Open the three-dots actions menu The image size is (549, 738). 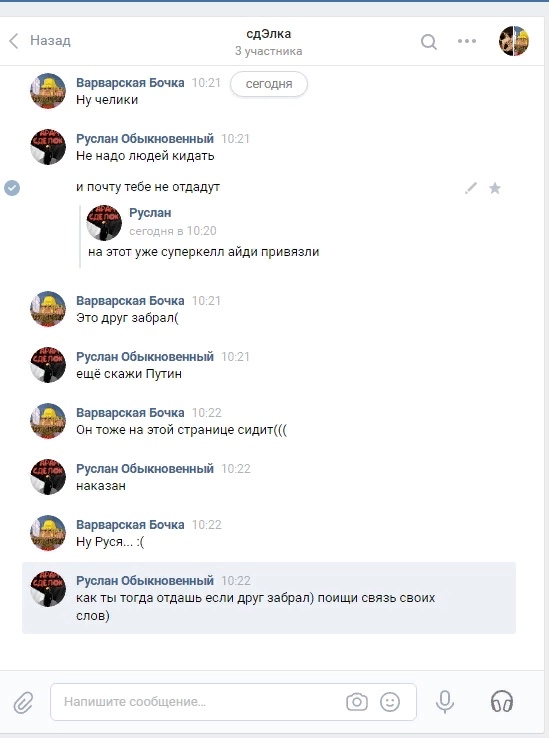467,41
